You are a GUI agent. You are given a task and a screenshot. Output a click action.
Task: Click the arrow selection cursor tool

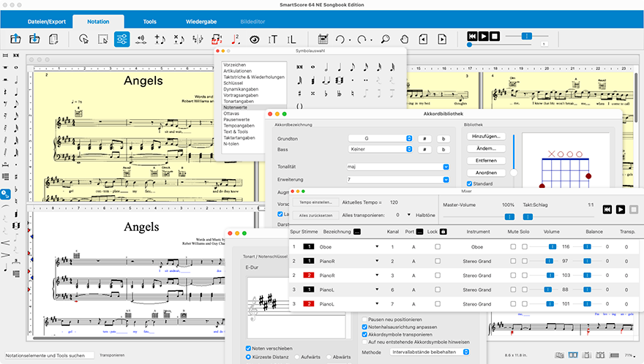84,39
